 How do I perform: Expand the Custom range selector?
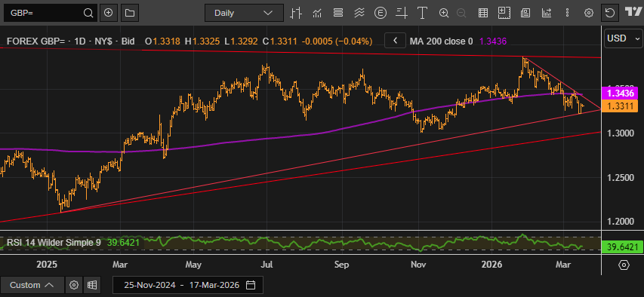click(x=32, y=285)
